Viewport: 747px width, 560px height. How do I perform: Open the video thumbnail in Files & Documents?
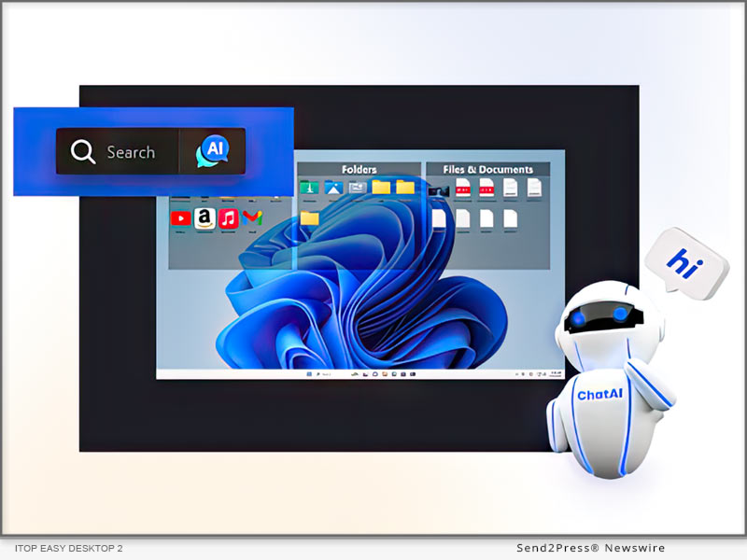[x=439, y=189]
